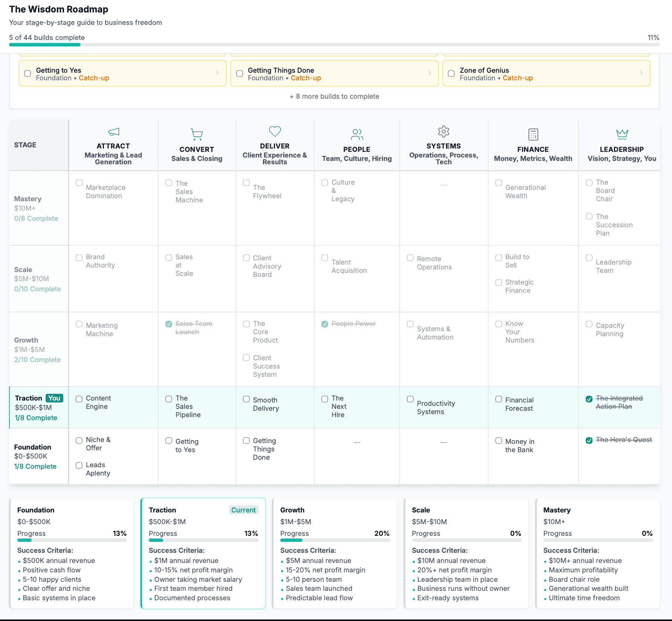
Task: Check the Marketplace Domination checkbox
Action: pos(79,183)
